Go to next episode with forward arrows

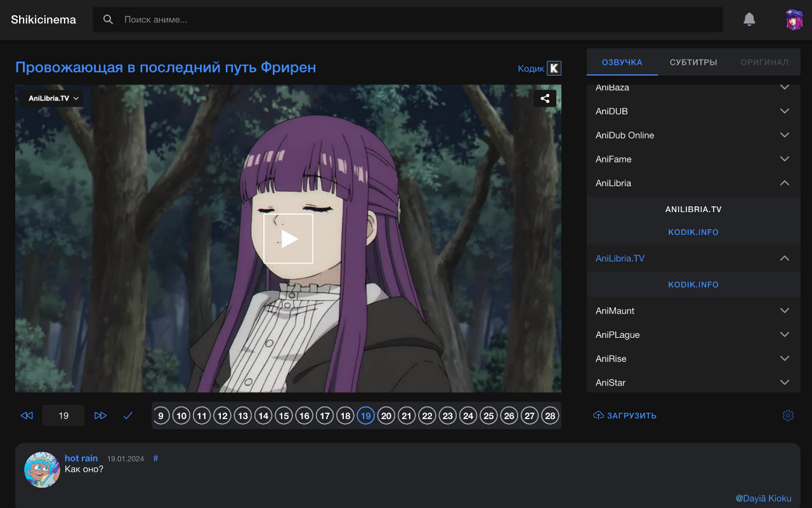tap(100, 415)
